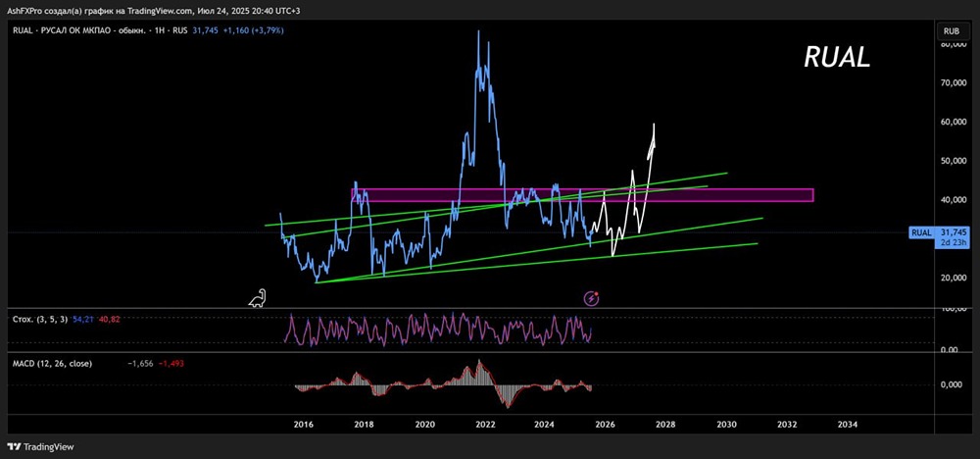Click the dinosaur icon on the chart
This screenshot has height=459, width=980.
[258, 299]
